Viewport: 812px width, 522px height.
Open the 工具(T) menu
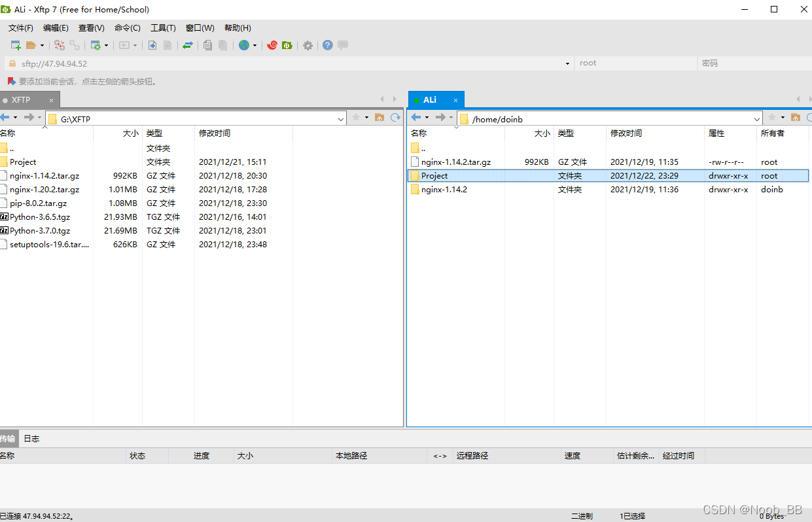(x=163, y=28)
